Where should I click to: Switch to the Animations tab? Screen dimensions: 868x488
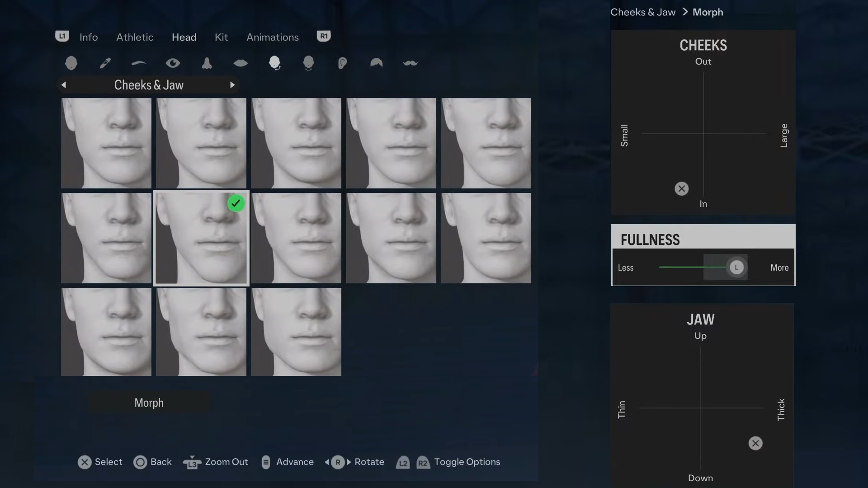(x=272, y=37)
